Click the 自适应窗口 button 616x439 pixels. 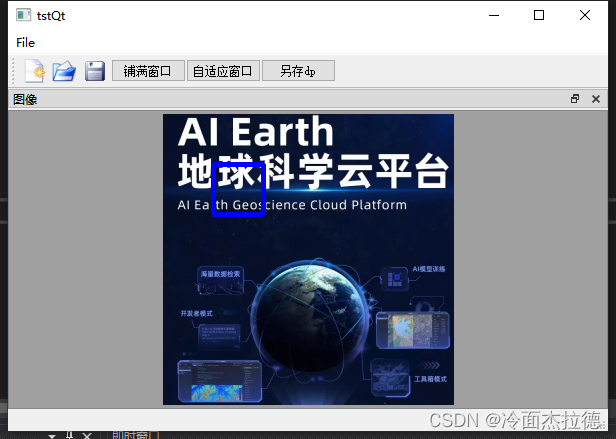[x=223, y=71]
